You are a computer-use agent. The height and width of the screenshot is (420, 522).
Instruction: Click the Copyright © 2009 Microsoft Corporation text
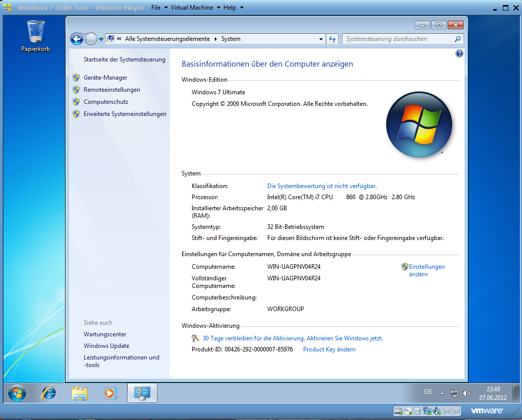[x=279, y=104]
